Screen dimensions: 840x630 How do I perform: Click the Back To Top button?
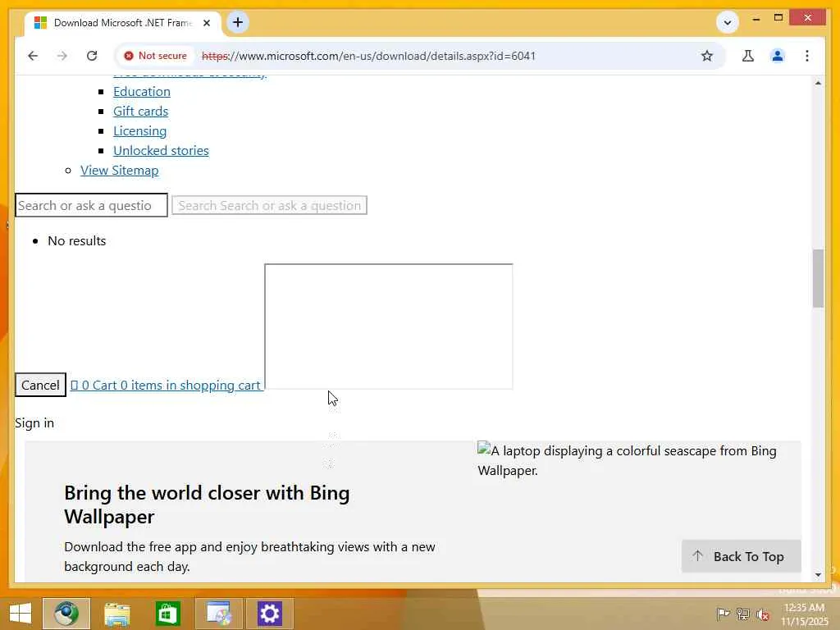pyautogui.click(x=742, y=557)
